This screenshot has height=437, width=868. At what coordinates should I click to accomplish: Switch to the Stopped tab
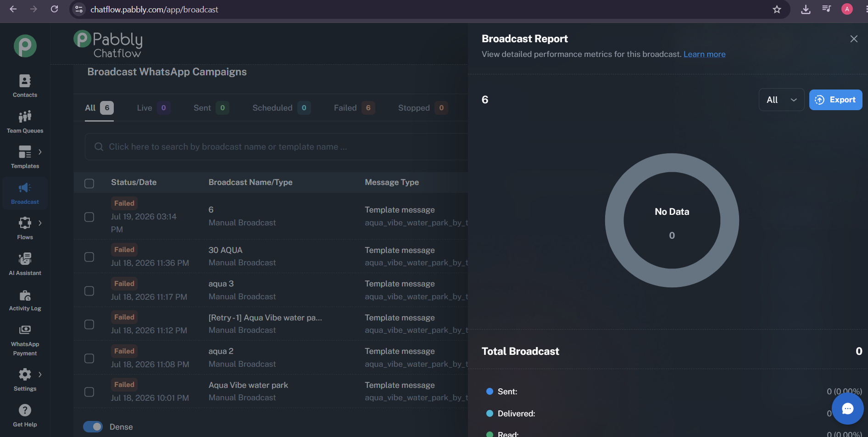[x=423, y=108]
